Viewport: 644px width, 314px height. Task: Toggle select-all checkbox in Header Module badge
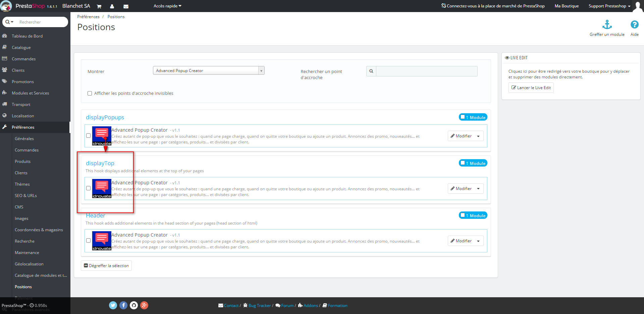point(463,215)
